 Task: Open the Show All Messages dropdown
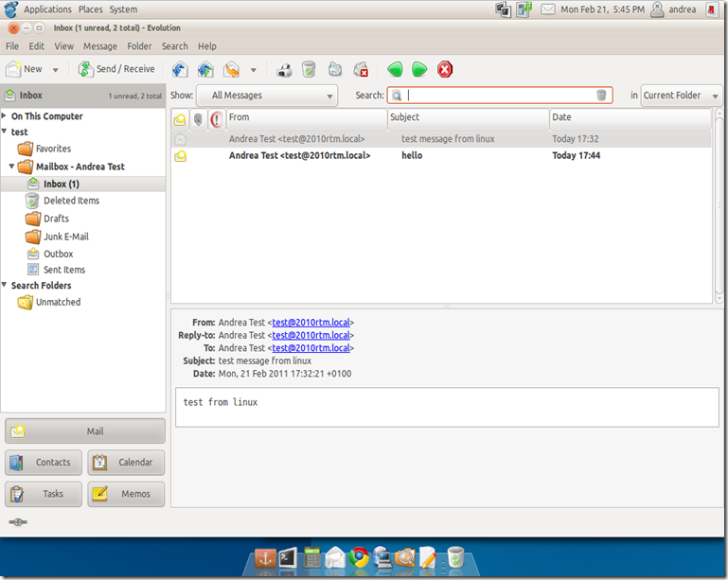267,96
